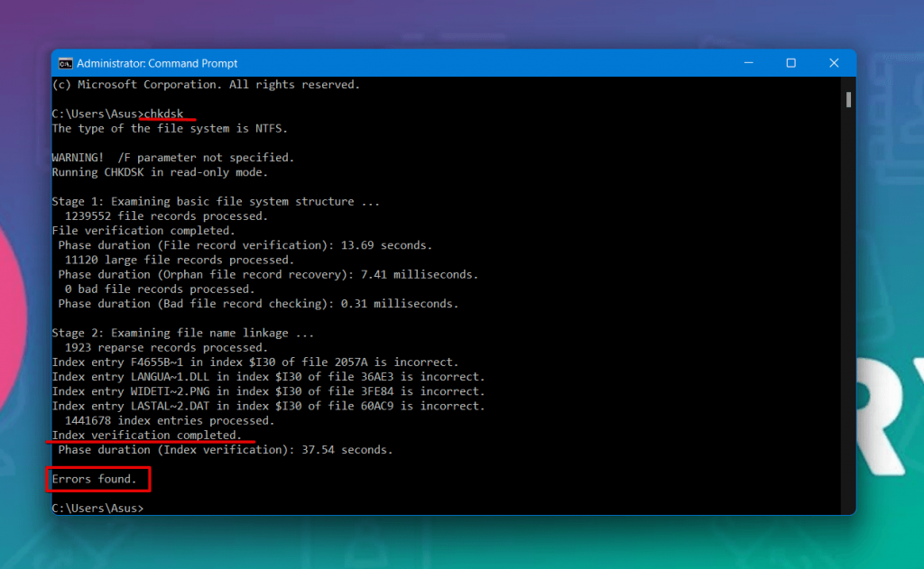Click "Stage 1: Examining basic file system structure"
Viewport: 924px width, 569px height.
click(x=216, y=202)
